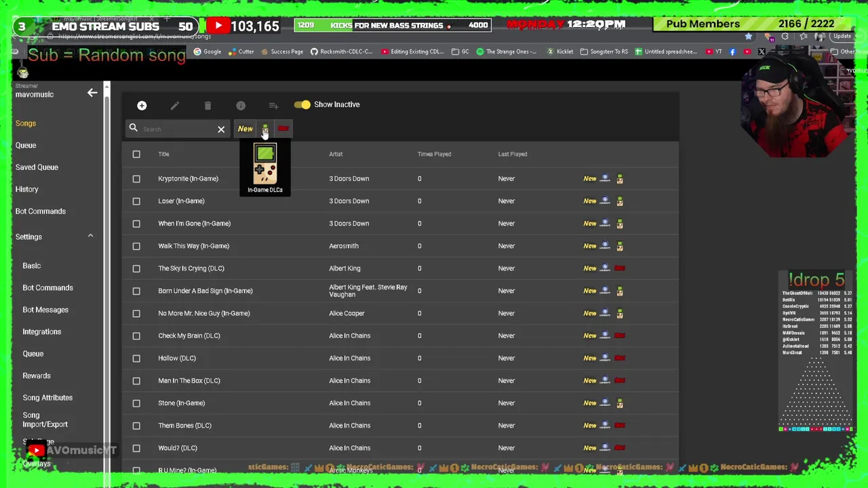The width and height of the screenshot is (868, 488).
Task: Open the Google bookmark
Action: [208, 52]
